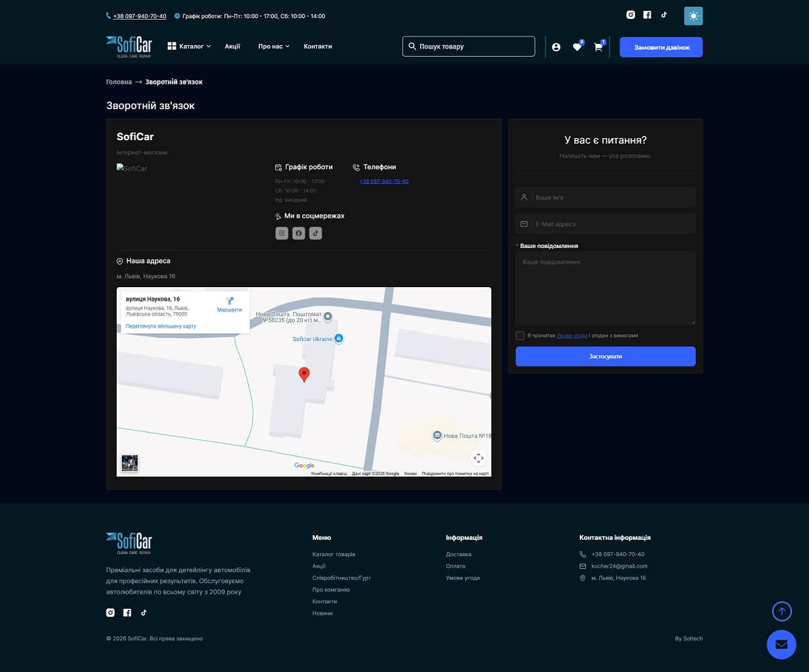Open the floating envelope message button
Image resolution: width=809 pixels, height=672 pixels.
781,644
